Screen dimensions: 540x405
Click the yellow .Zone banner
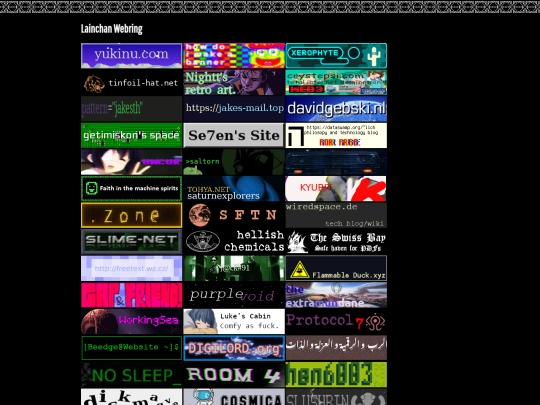[132, 215]
